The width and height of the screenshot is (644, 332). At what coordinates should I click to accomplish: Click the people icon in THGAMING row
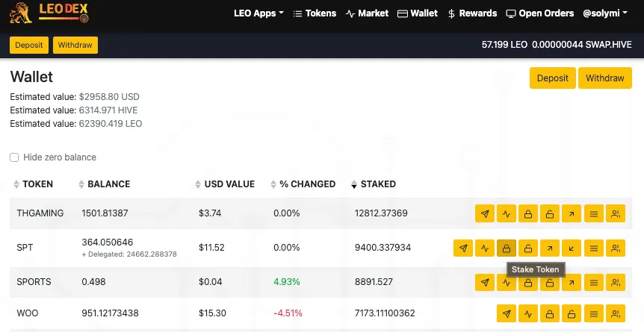click(616, 213)
